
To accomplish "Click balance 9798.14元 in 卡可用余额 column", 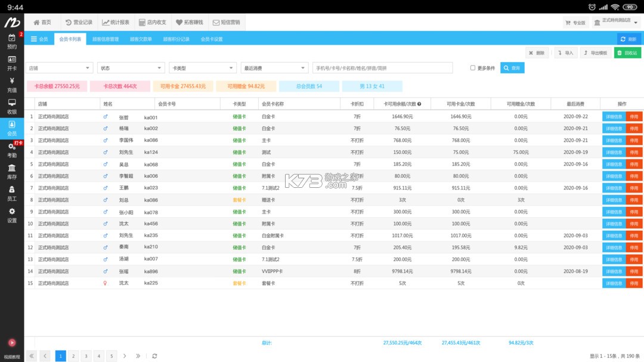I will [x=402, y=271].
